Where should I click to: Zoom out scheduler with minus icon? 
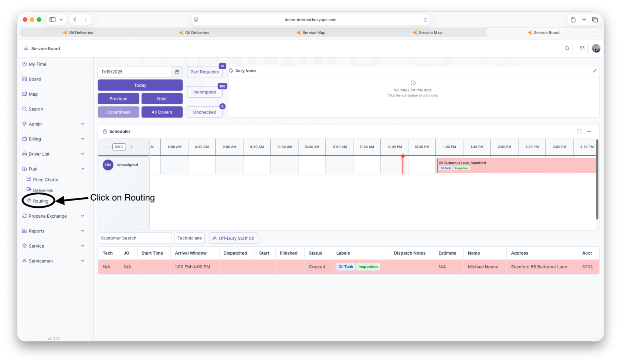(x=107, y=147)
